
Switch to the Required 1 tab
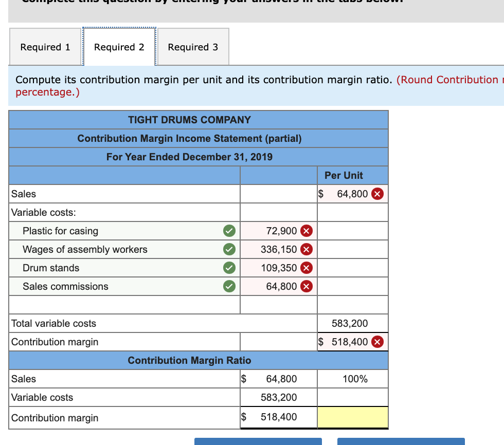coord(45,47)
